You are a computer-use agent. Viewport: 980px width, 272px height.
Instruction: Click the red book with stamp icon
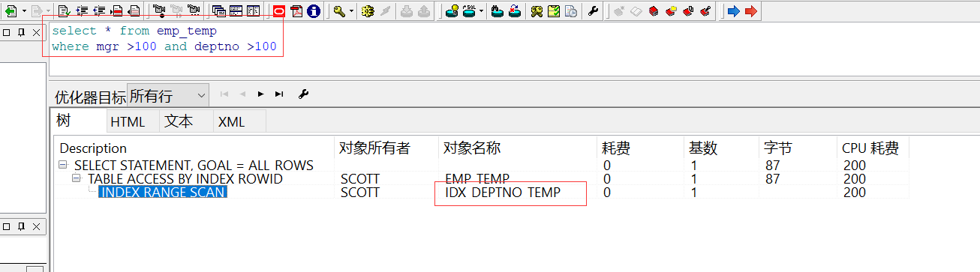pyautogui.click(x=706, y=11)
